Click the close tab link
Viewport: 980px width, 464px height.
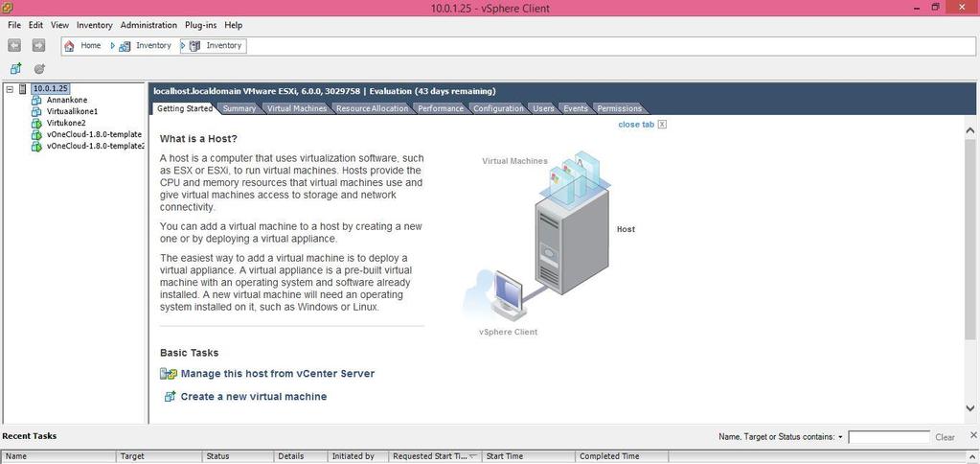636,125
